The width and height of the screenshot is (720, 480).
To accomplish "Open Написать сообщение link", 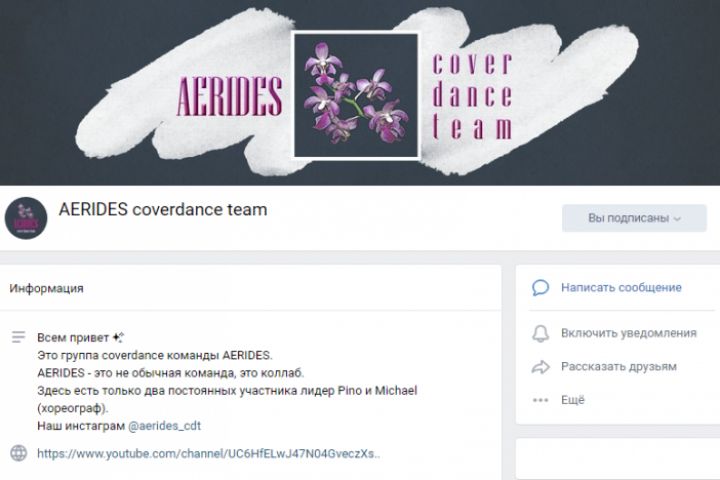I will 621,288.
